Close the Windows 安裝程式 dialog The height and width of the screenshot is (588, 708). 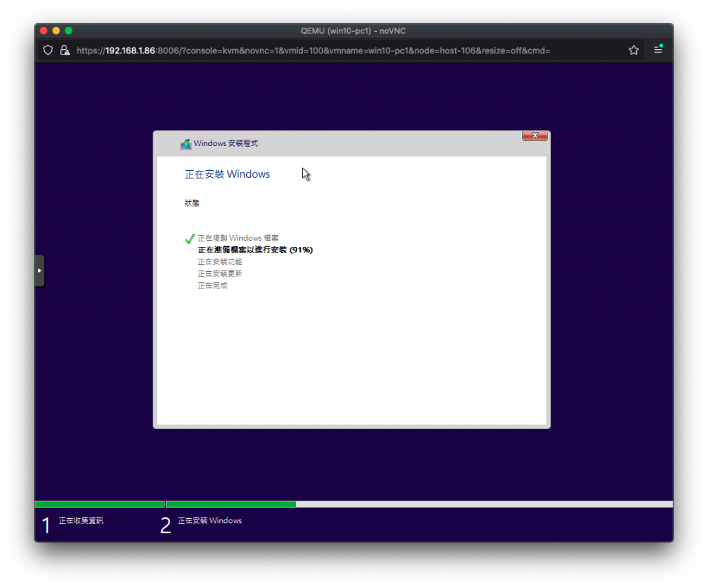534,136
